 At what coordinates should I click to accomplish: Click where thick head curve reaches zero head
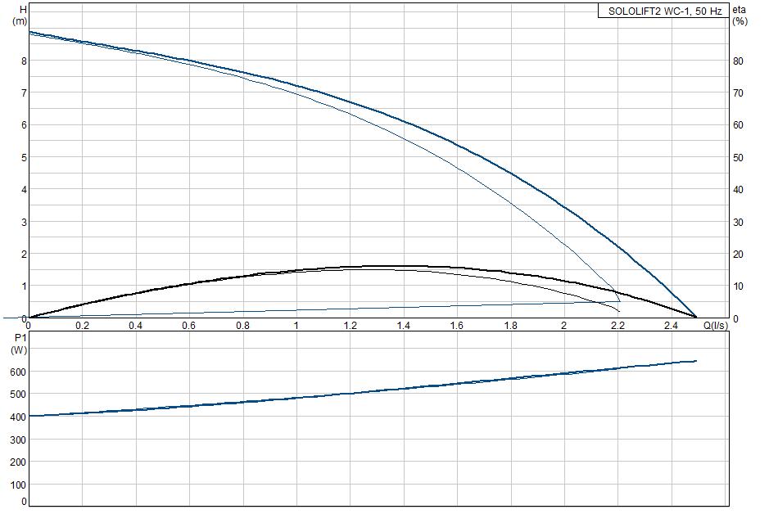(x=696, y=318)
